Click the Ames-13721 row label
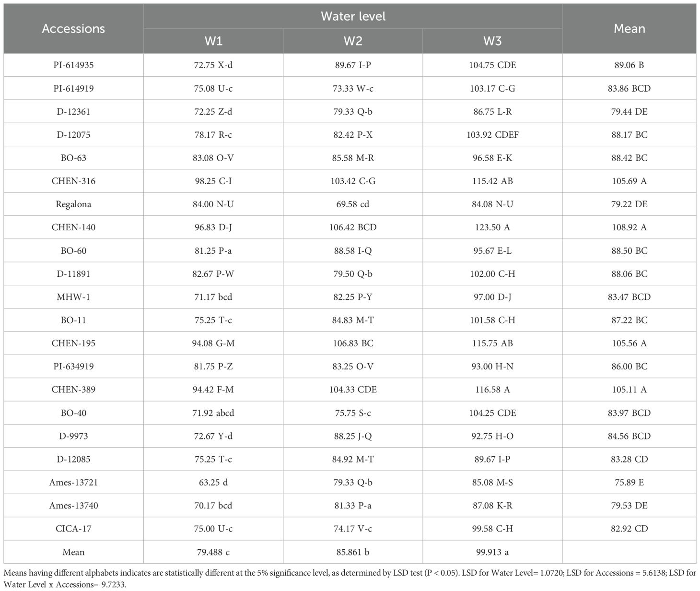700x591 pixels. click(73, 482)
